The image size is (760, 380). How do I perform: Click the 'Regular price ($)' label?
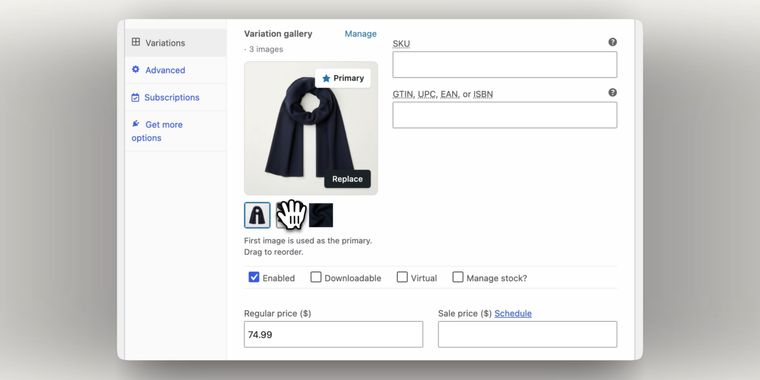[x=278, y=314]
